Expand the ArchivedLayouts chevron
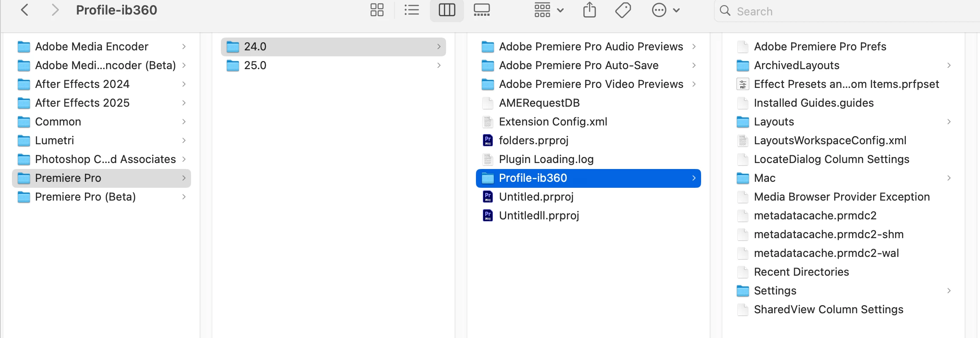980x338 pixels. coord(949,65)
